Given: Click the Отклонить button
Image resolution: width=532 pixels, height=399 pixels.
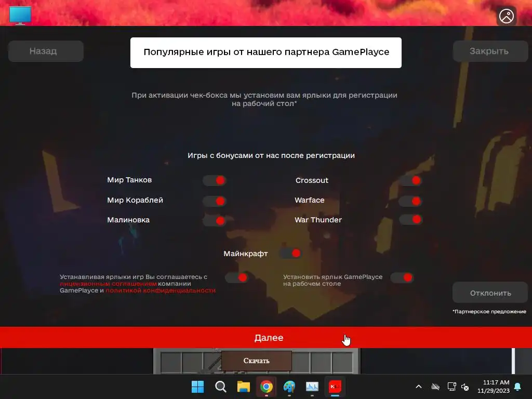Looking at the screenshot, I should [490, 292].
